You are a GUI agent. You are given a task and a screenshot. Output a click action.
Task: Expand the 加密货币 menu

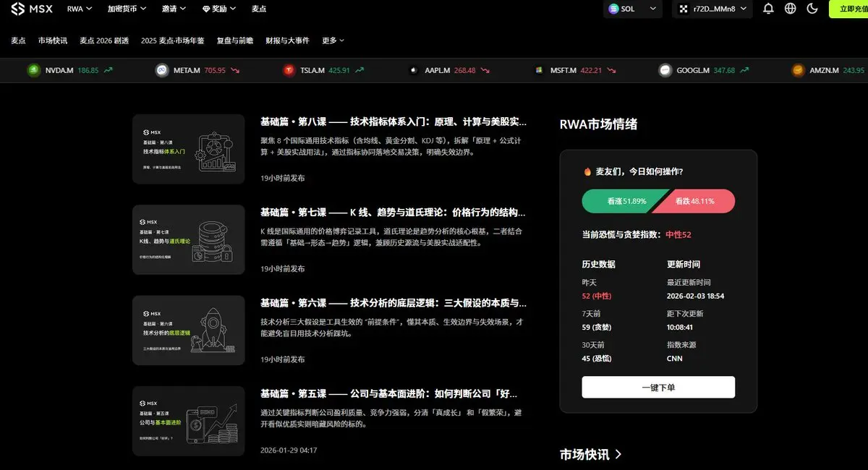(x=127, y=9)
